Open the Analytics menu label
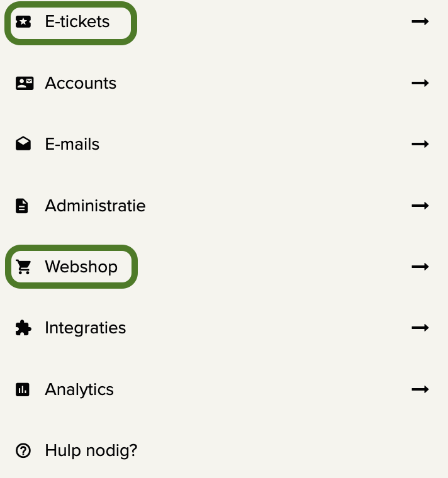The height and width of the screenshot is (478, 448). tap(79, 389)
